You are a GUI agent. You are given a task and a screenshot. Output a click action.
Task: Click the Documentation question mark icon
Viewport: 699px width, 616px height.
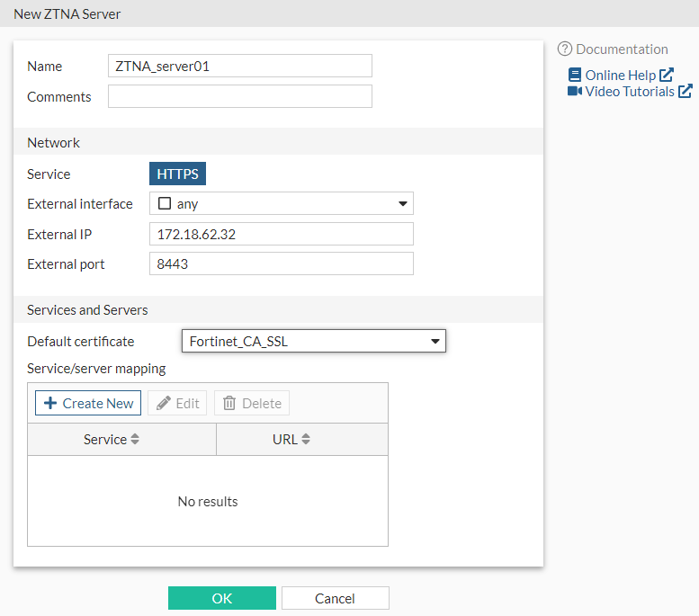click(565, 49)
